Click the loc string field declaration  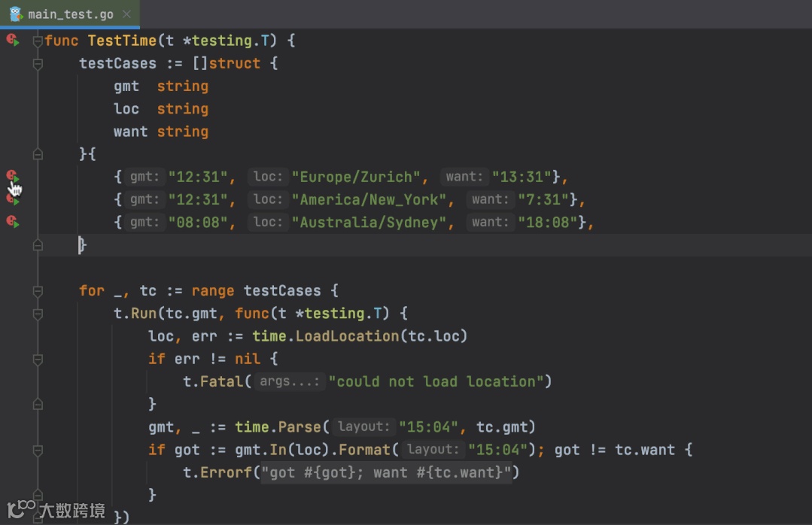point(161,109)
